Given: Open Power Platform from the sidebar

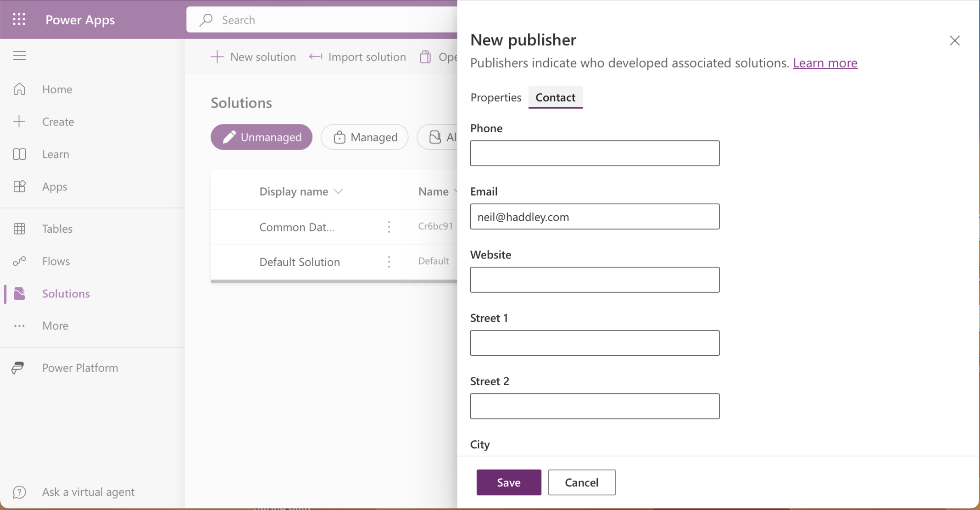Looking at the screenshot, I should (x=80, y=368).
